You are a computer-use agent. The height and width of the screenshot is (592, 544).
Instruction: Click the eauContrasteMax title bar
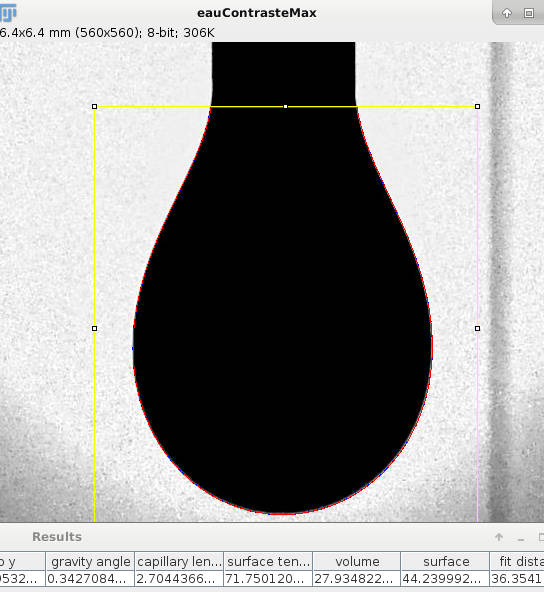point(257,13)
